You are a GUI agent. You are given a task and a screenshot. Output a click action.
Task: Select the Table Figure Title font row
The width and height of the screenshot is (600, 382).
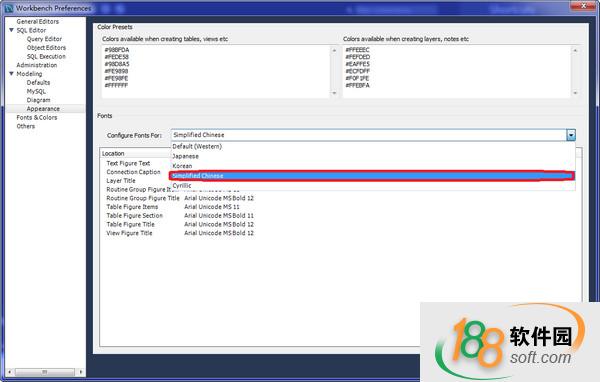point(180,224)
